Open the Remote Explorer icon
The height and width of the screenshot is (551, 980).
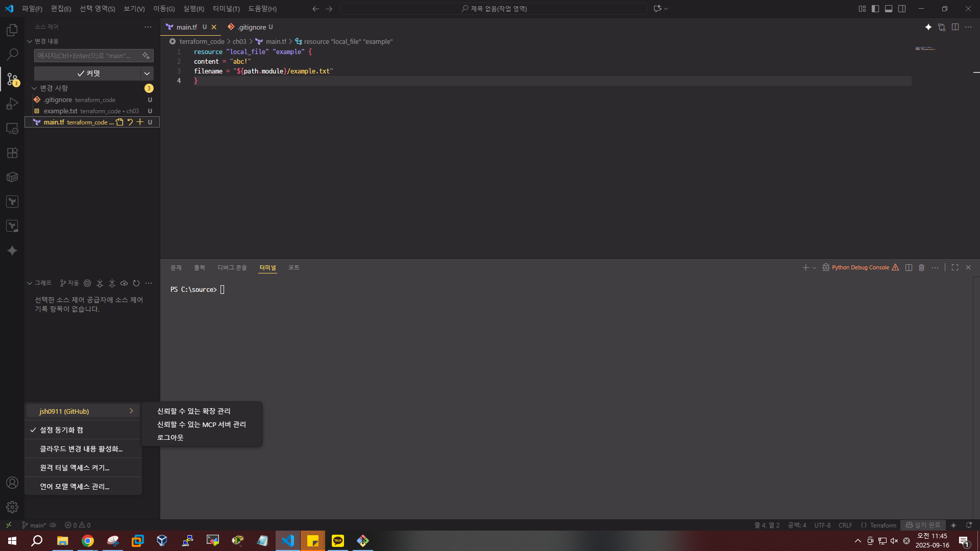(12, 129)
